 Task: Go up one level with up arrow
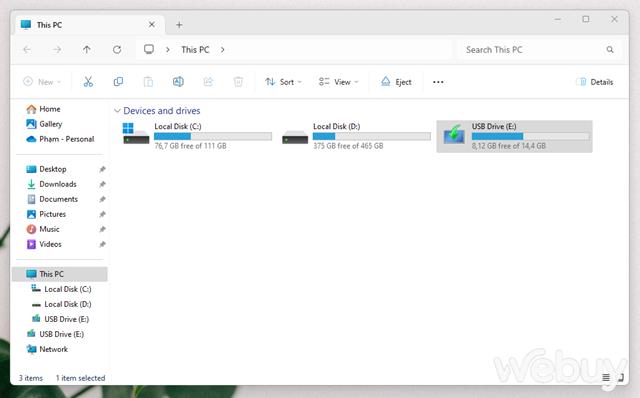[87, 49]
